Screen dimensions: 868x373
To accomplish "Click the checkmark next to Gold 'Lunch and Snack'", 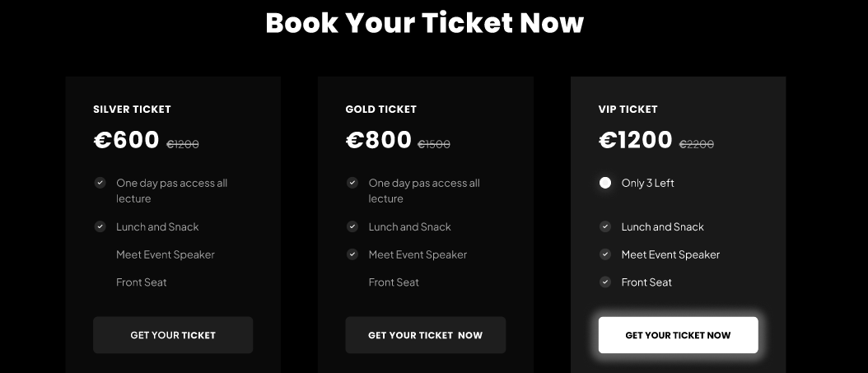I will coord(352,226).
